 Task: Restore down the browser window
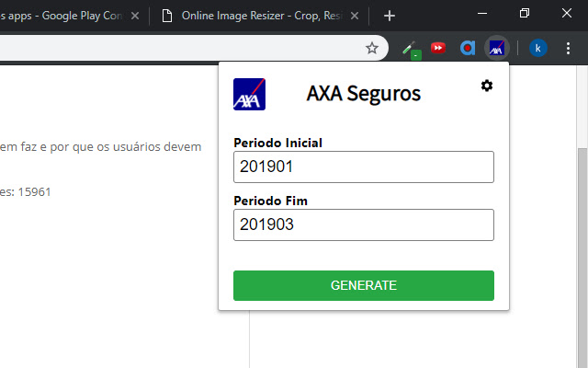[x=525, y=14]
